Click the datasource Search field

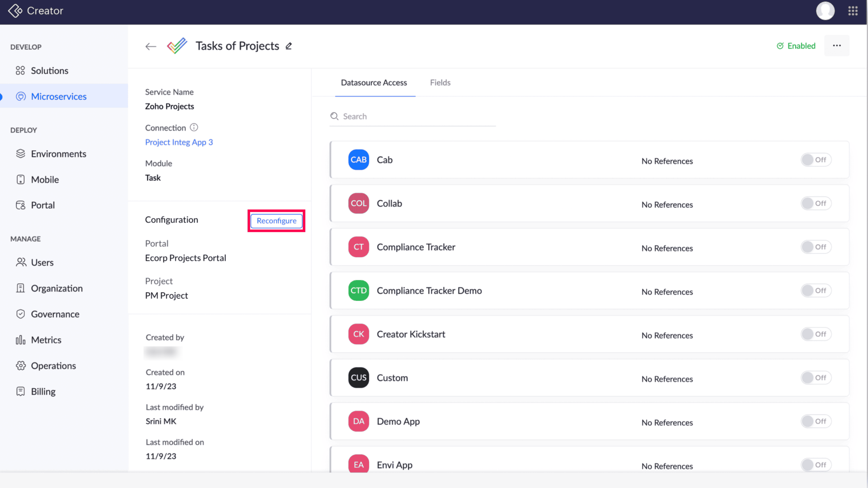click(x=413, y=117)
